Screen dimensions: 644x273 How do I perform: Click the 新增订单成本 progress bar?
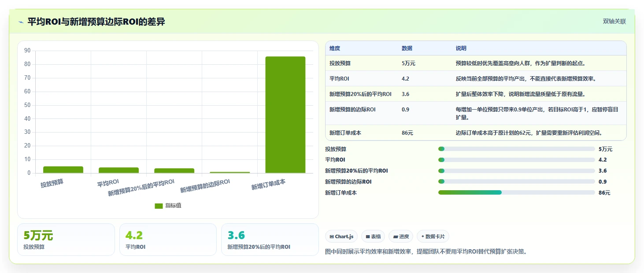coord(517,192)
